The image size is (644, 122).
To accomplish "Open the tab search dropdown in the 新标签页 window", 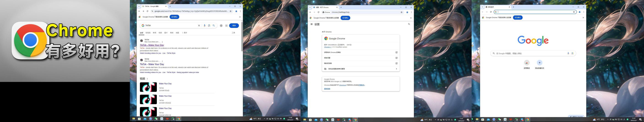I will pos(483,7).
